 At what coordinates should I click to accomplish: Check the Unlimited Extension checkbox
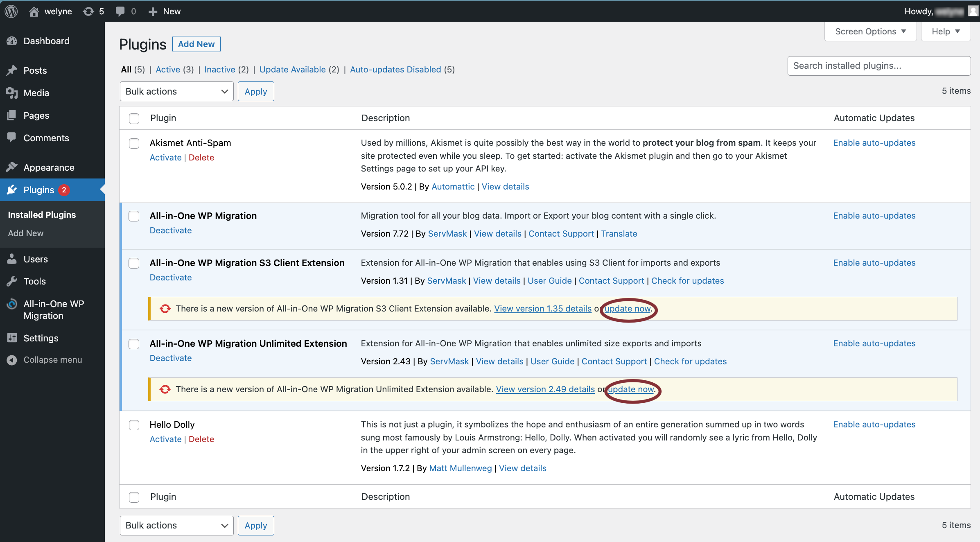coord(134,344)
